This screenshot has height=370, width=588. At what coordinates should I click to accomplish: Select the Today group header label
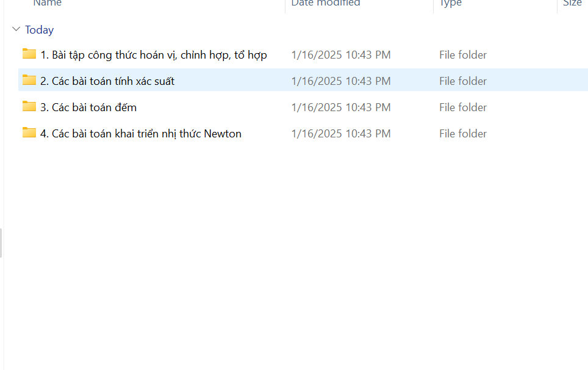pos(39,30)
